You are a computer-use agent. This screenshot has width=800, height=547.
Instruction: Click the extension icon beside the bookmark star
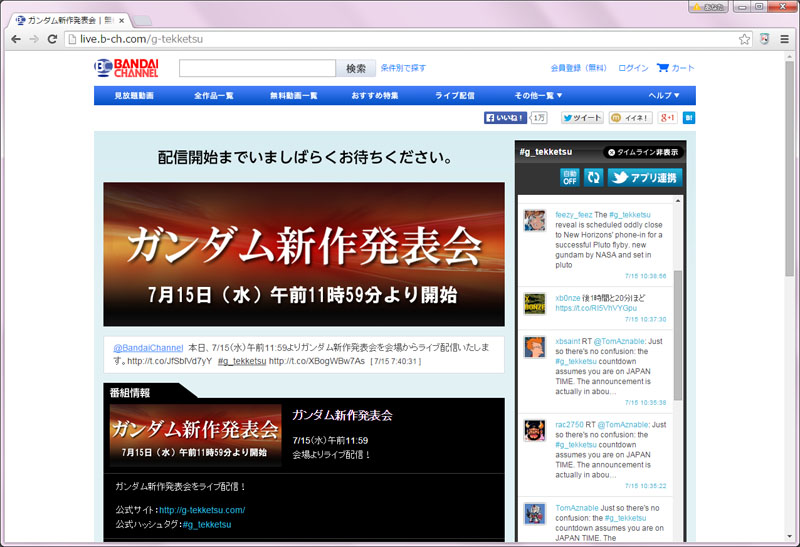coord(764,39)
